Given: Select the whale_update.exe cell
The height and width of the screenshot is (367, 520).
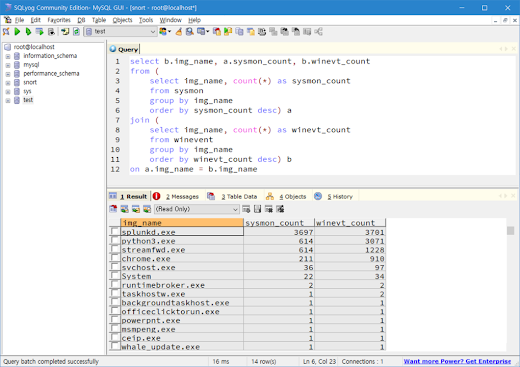Looking at the screenshot, I should point(182,347).
